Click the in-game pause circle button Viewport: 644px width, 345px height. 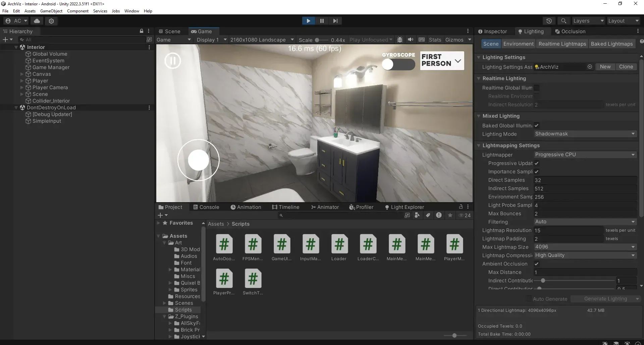(x=173, y=61)
